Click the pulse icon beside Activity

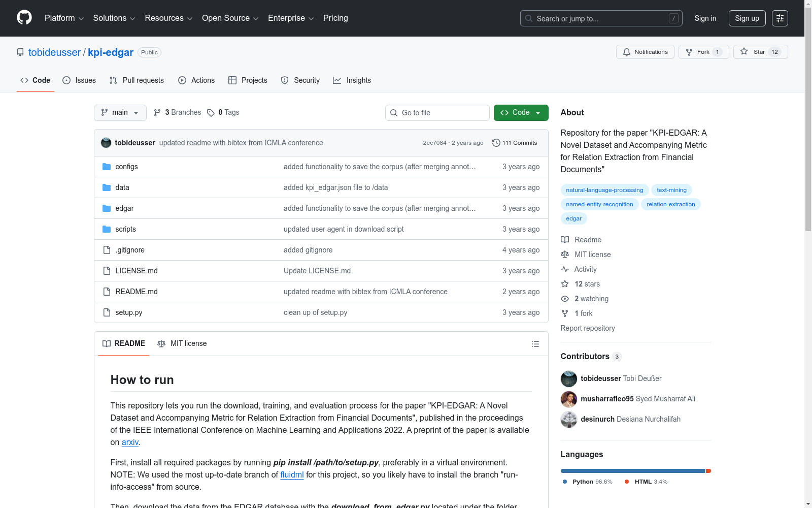tap(565, 269)
